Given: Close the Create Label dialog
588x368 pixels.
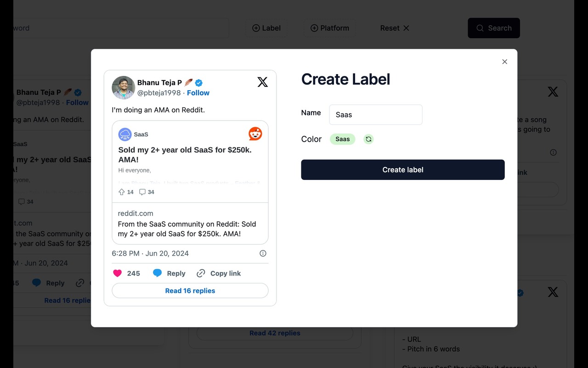Looking at the screenshot, I should click(x=504, y=62).
